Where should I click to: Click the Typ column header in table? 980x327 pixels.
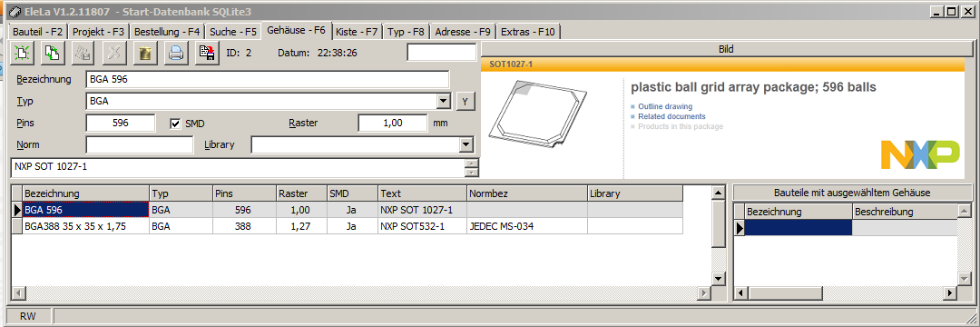181,193
